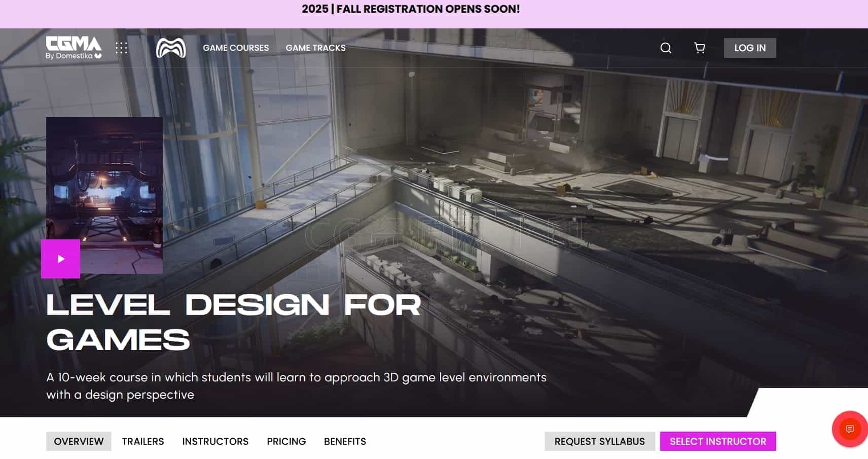868x459 pixels.
Task: Open the BENEFITS tab
Action: click(x=345, y=441)
